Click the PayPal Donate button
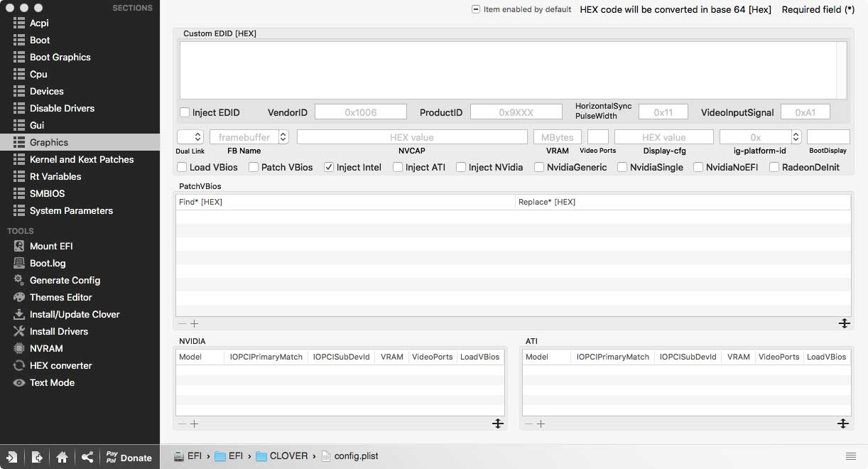 (129, 457)
